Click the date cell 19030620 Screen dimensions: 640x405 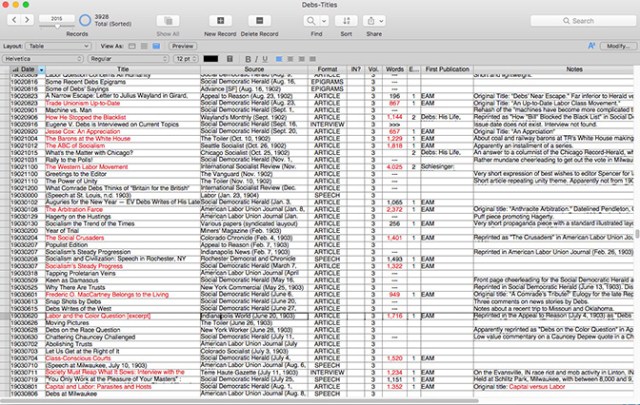tap(24, 316)
